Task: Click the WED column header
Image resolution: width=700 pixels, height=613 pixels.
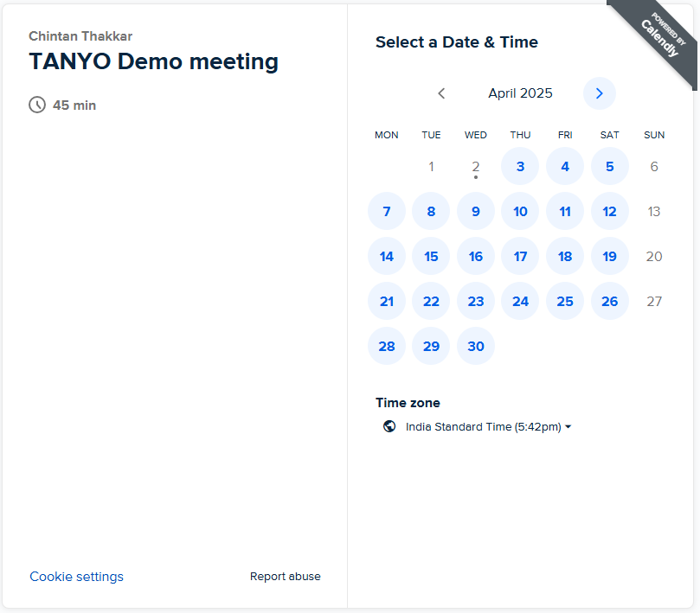Action: pyautogui.click(x=475, y=135)
